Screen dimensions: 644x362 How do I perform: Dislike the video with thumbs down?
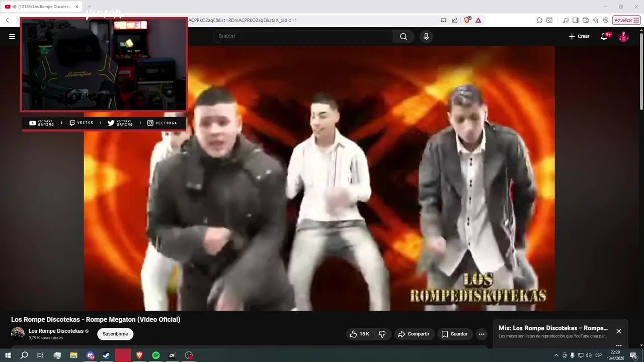tap(382, 334)
